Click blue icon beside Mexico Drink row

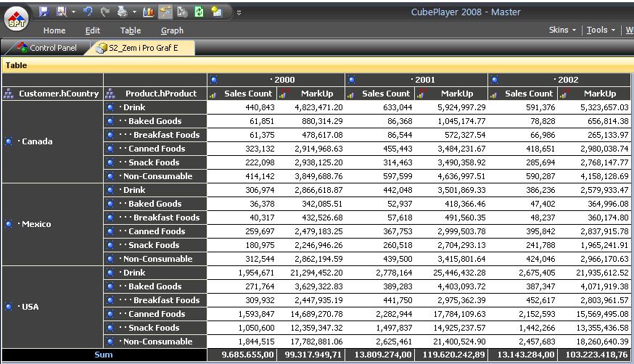click(x=110, y=190)
